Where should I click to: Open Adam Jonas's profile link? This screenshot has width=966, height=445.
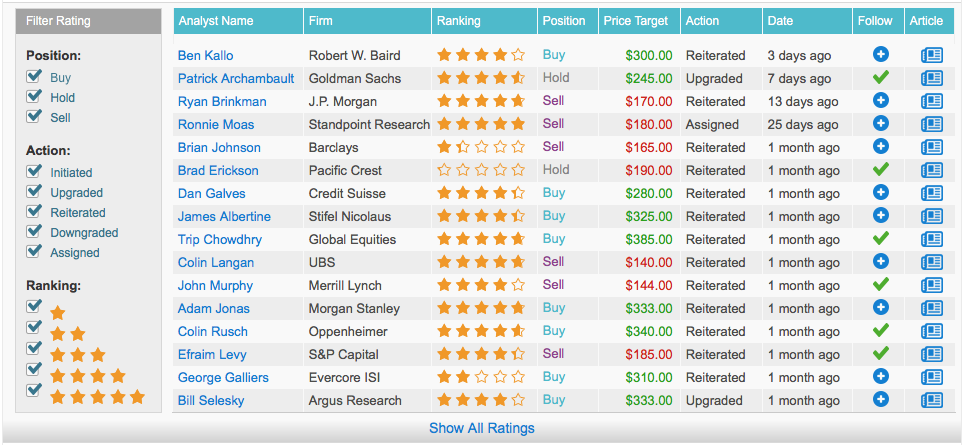click(x=214, y=309)
